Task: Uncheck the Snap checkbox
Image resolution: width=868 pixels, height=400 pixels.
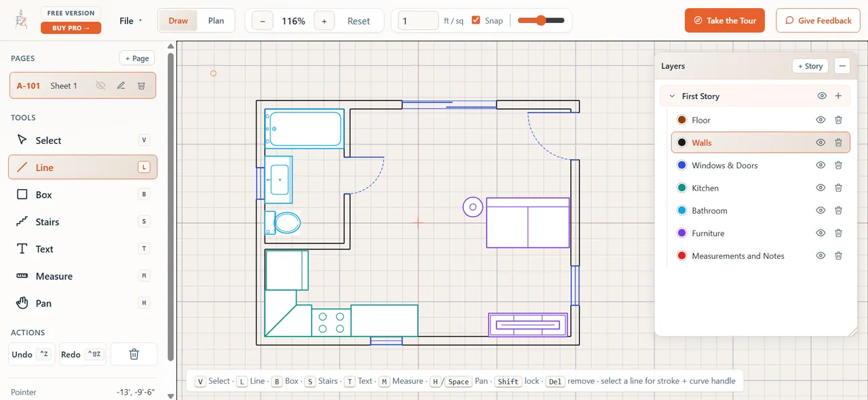Action: 476,20
